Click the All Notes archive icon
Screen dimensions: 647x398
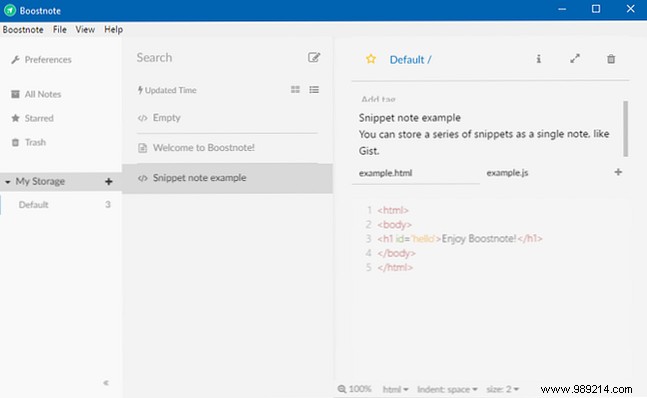click(x=15, y=94)
